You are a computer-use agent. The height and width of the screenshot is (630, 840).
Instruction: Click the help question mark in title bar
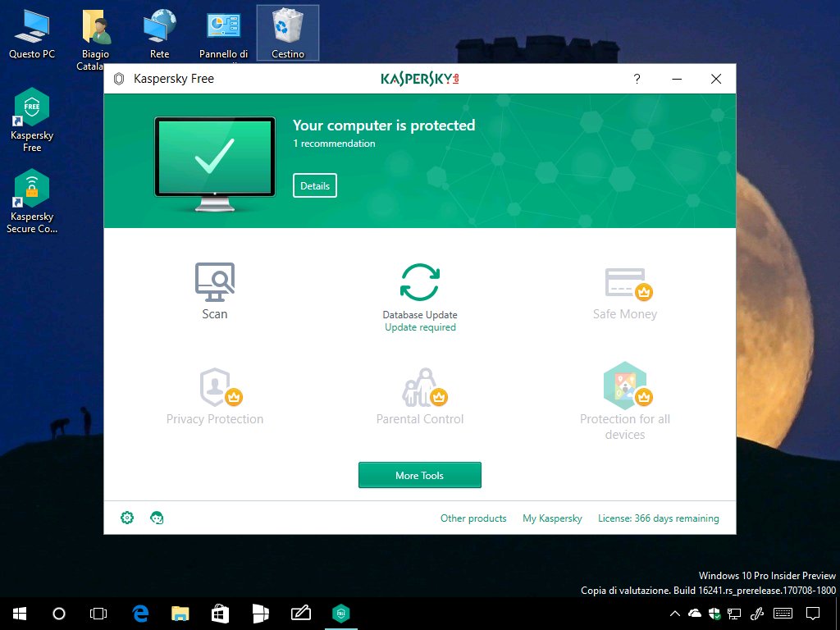coord(637,79)
